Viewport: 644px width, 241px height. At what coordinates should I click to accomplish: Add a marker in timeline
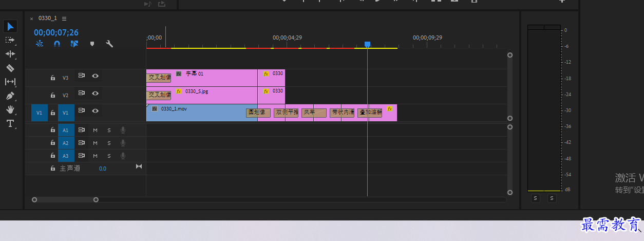(x=92, y=44)
